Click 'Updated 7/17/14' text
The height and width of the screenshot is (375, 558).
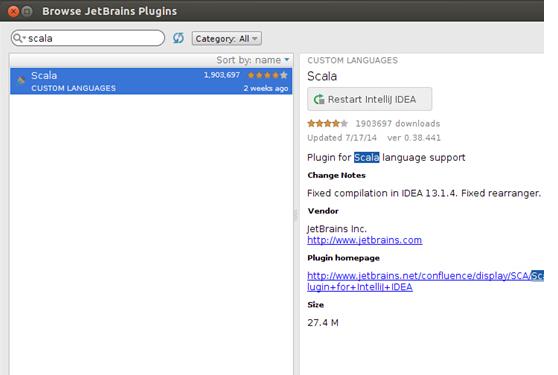coord(342,138)
